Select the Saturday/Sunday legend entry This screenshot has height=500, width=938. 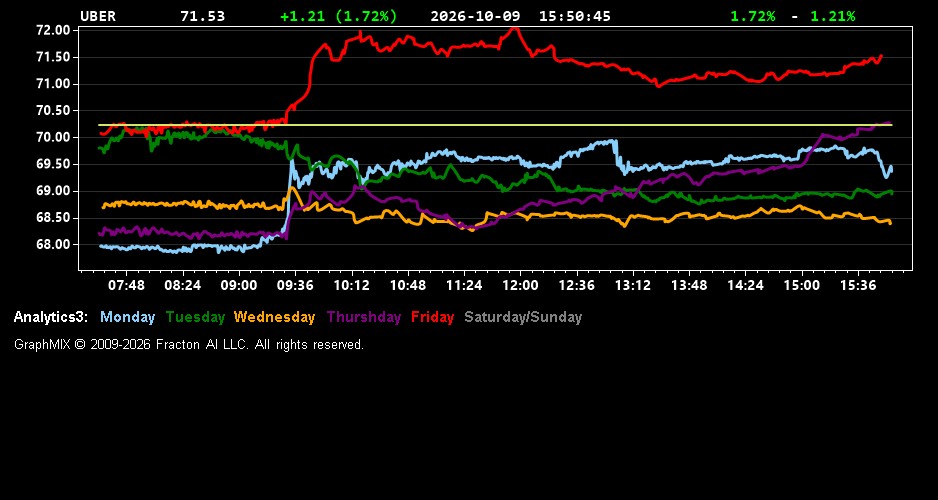(x=523, y=317)
